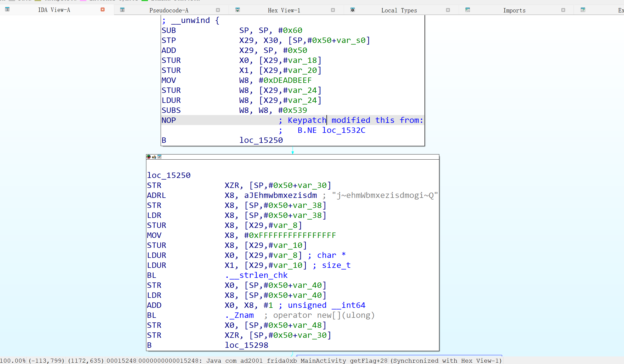Close the Pseudocode-A tab
This screenshot has height=364, width=624.
point(218,10)
